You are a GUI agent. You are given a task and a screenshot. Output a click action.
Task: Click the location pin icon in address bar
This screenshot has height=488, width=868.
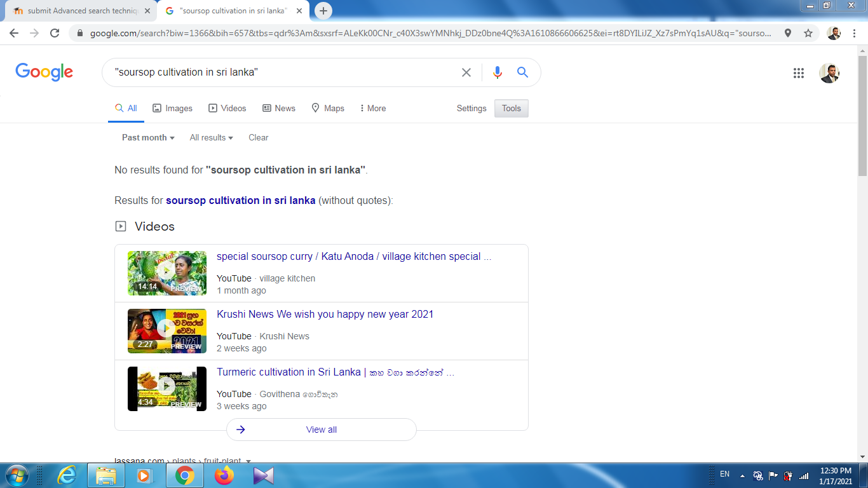788,33
